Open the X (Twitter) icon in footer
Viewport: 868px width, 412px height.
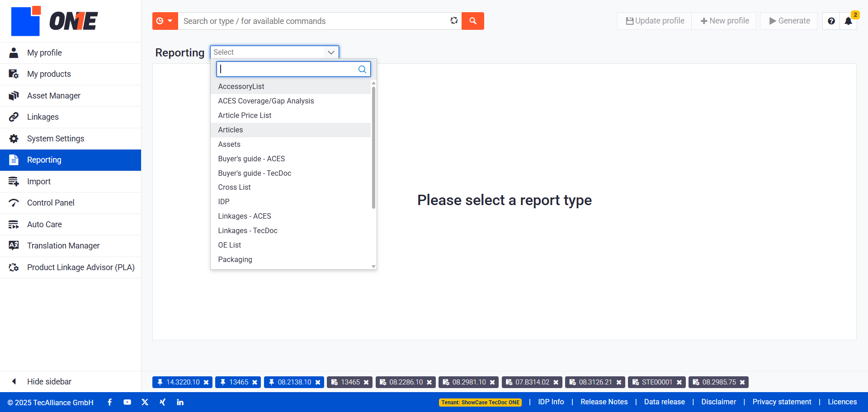[145, 402]
